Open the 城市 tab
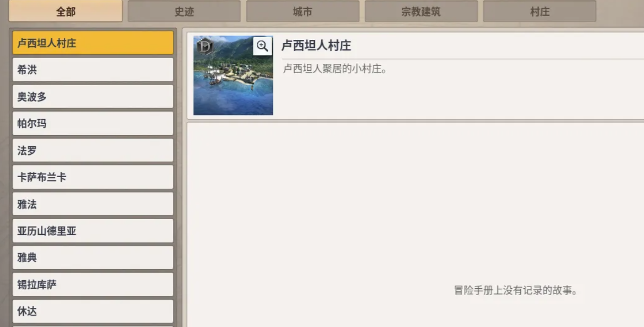The width and height of the screenshot is (644, 327). [x=303, y=11]
